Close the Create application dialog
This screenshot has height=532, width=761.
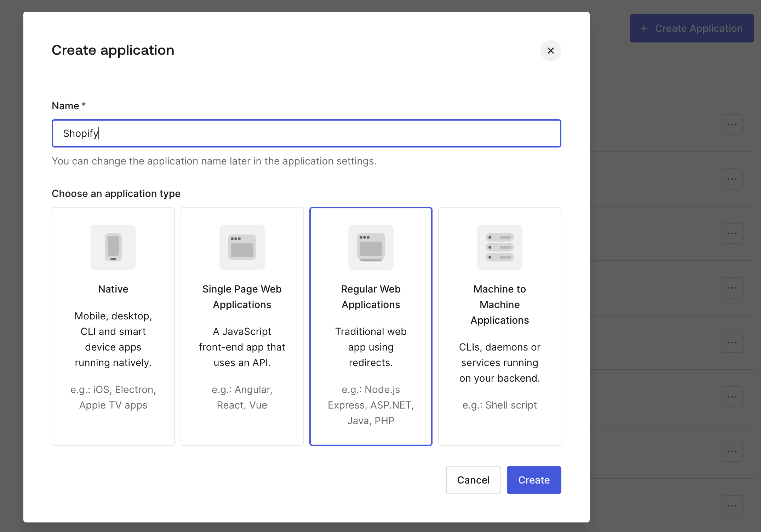550,51
